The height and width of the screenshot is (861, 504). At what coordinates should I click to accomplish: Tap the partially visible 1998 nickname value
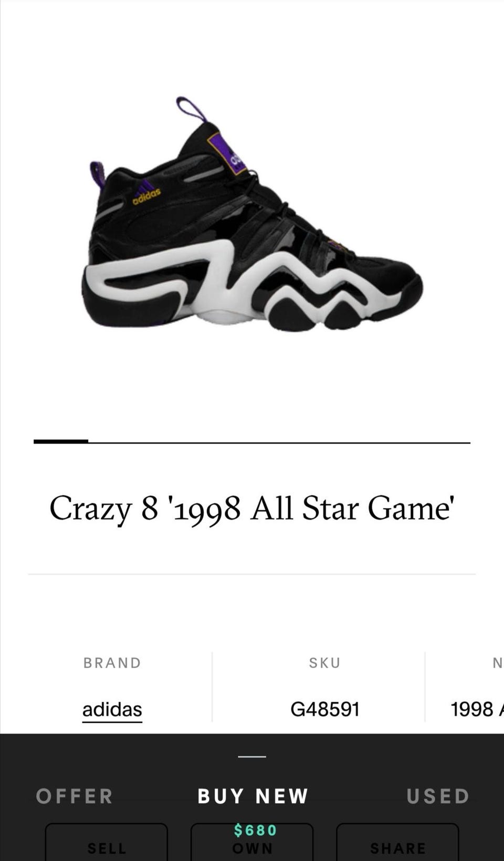pyautogui.click(x=477, y=709)
